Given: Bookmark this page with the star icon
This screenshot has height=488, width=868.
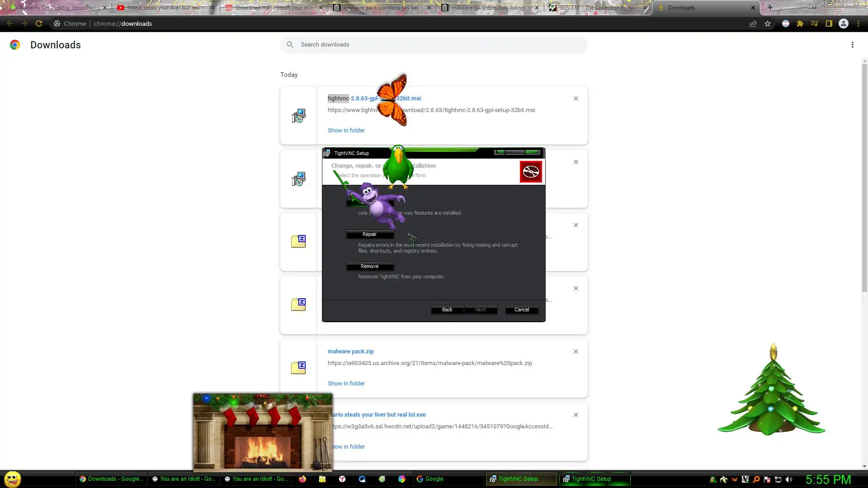Looking at the screenshot, I should [768, 24].
